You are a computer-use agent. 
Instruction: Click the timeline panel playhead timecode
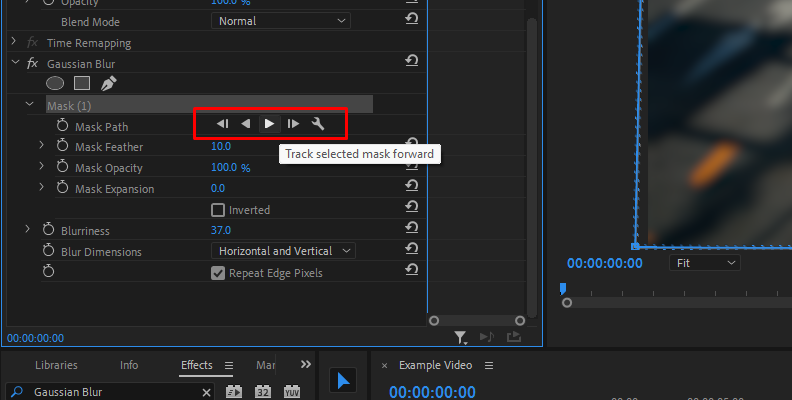pos(432,392)
